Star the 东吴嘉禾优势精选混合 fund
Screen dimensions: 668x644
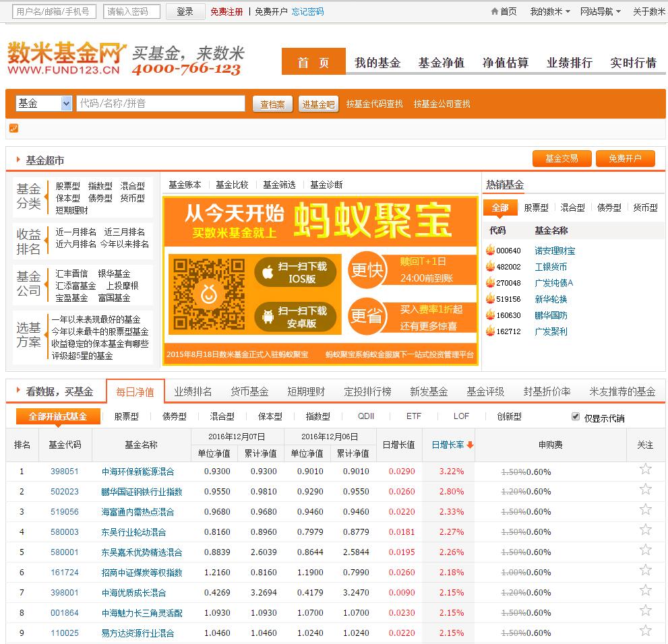[x=646, y=550]
